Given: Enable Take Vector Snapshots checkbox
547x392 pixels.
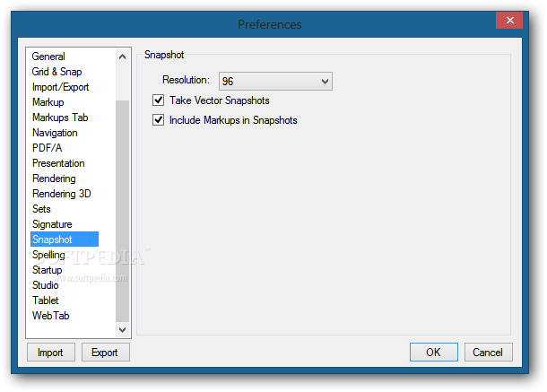Looking at the screenshot, I should point(159,100).
